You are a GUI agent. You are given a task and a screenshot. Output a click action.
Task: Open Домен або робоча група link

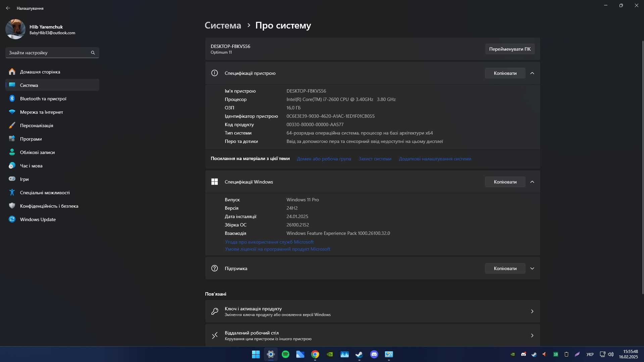[x=324, y=159]
